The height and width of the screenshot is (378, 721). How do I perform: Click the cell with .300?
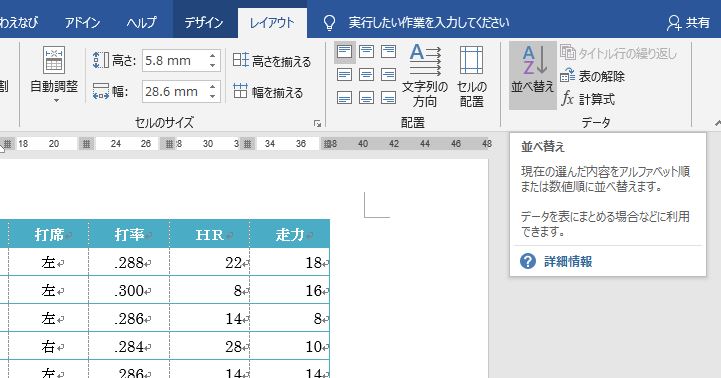click(x=129, y=290)
